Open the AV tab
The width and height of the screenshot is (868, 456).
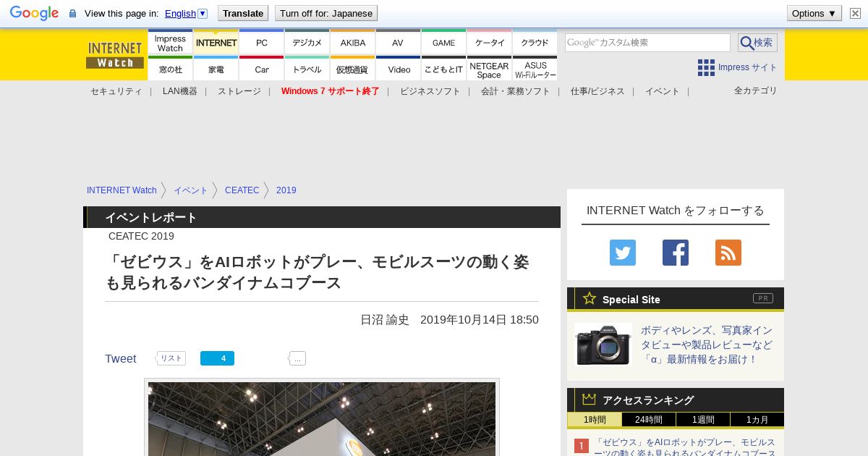click(399, 43)
